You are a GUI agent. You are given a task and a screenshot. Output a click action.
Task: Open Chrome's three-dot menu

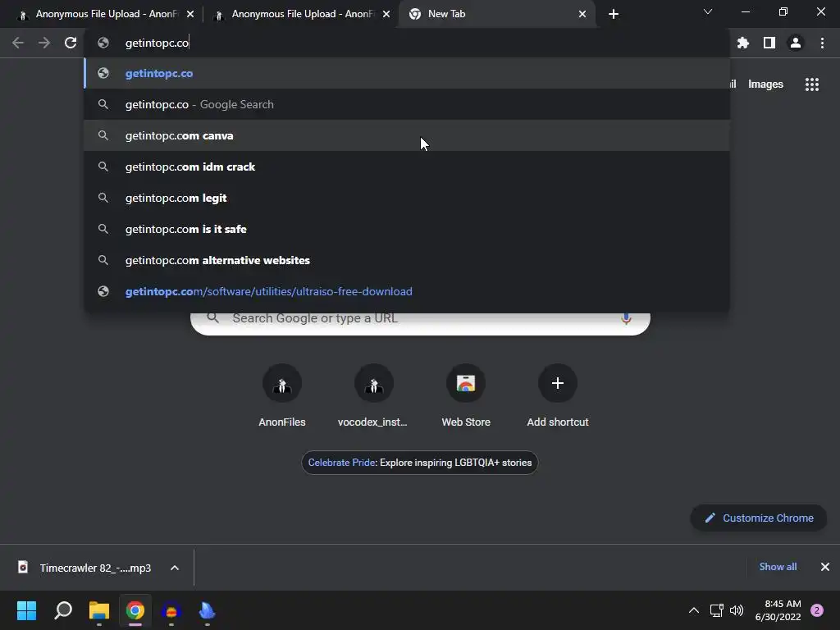coord(822,43)
